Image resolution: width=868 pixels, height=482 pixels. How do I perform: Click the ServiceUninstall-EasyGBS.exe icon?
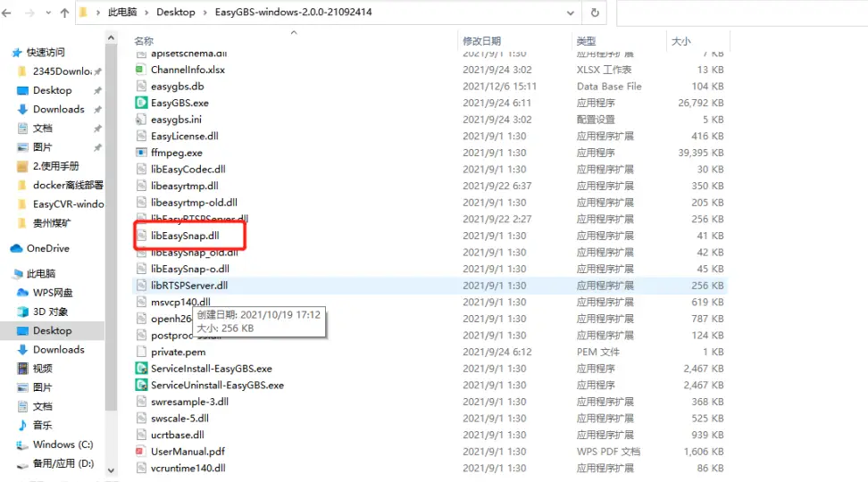[x=141, y=385]
